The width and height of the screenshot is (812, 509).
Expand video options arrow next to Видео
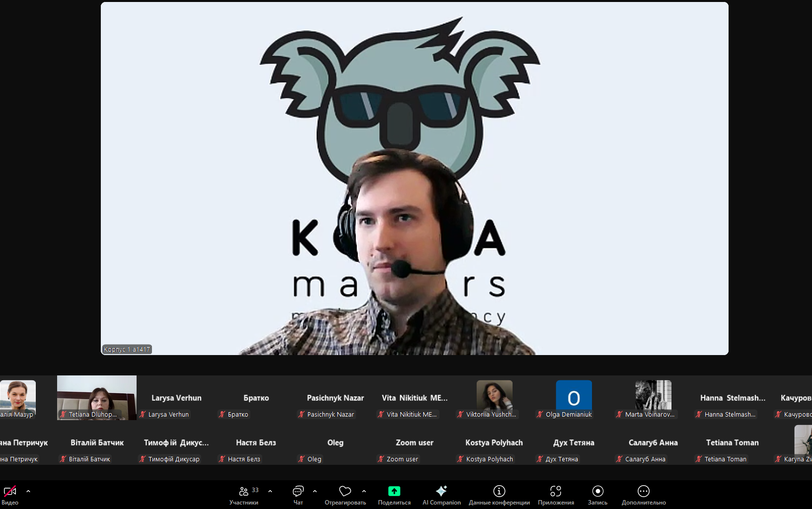tap(28, 491)
